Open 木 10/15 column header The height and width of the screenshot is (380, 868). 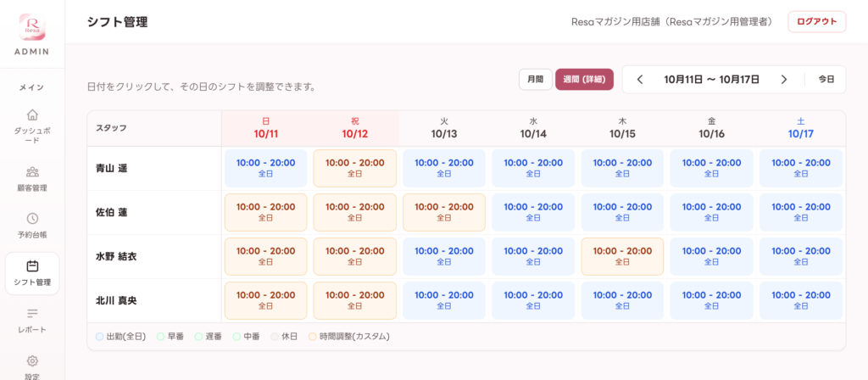(622, 128)
